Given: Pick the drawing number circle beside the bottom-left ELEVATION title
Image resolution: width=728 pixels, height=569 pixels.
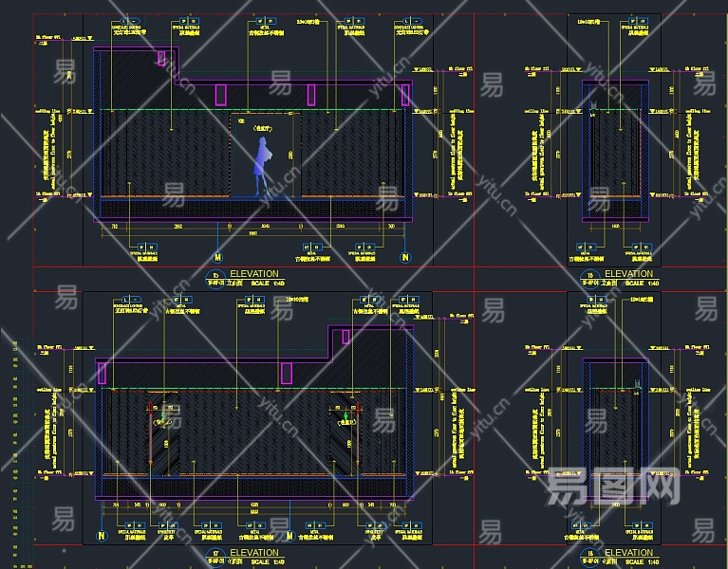Looking at the screenshot, I should coord(215,557).
